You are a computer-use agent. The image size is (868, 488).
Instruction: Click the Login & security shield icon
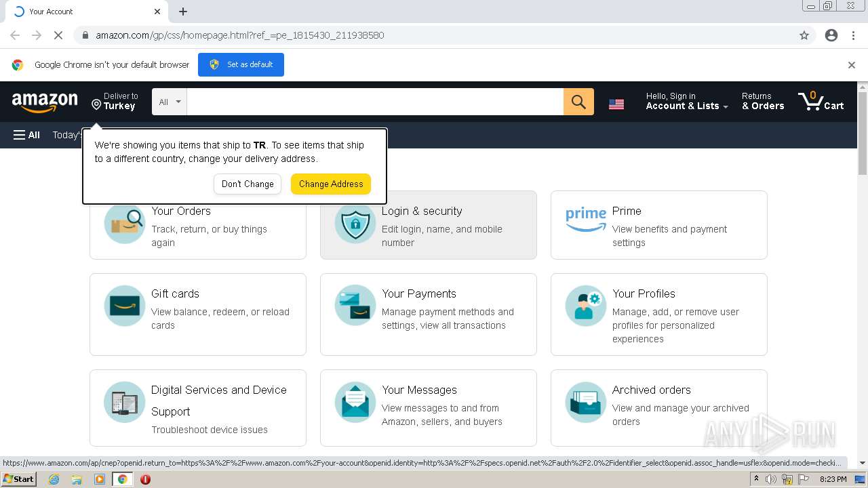coord(355,224)
